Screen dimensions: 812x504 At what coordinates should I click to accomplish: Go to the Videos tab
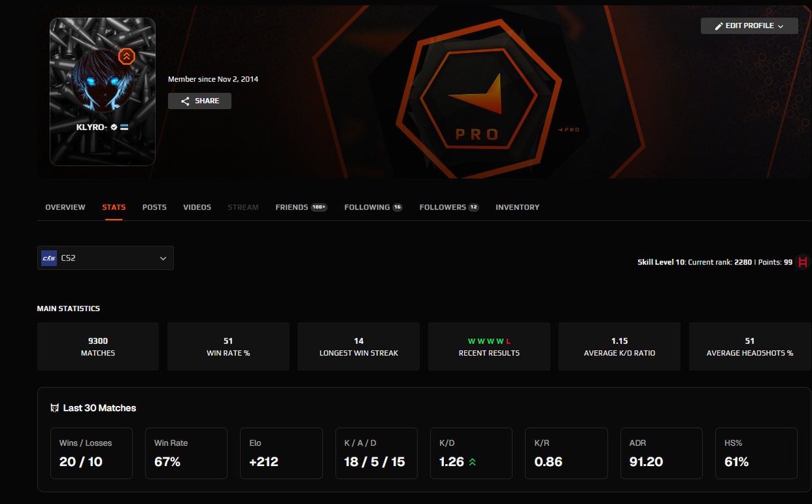197,207
